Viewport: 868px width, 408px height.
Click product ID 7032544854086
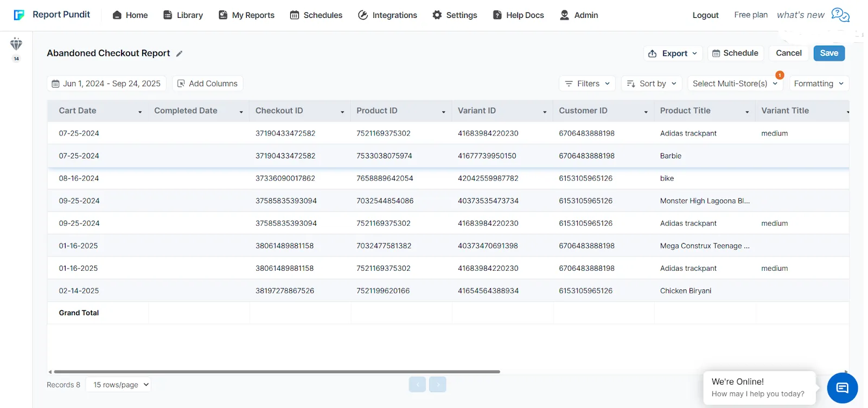tap(385, 201)
